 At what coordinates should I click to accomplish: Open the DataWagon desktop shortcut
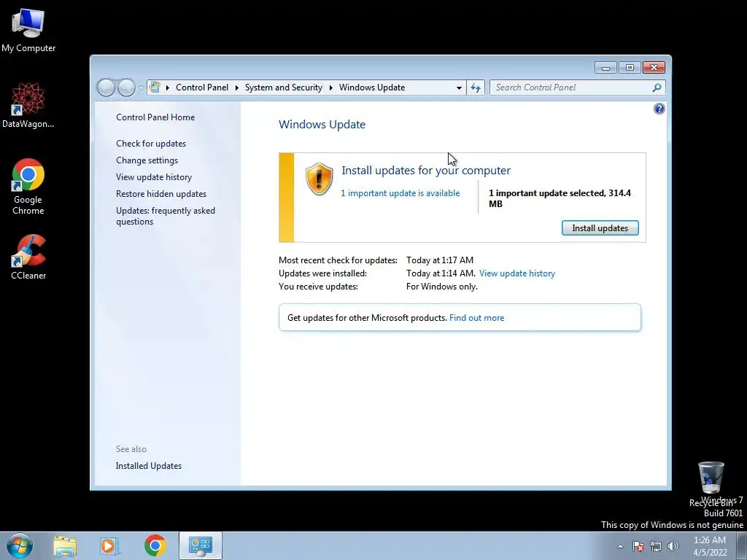tap(28, 105)
